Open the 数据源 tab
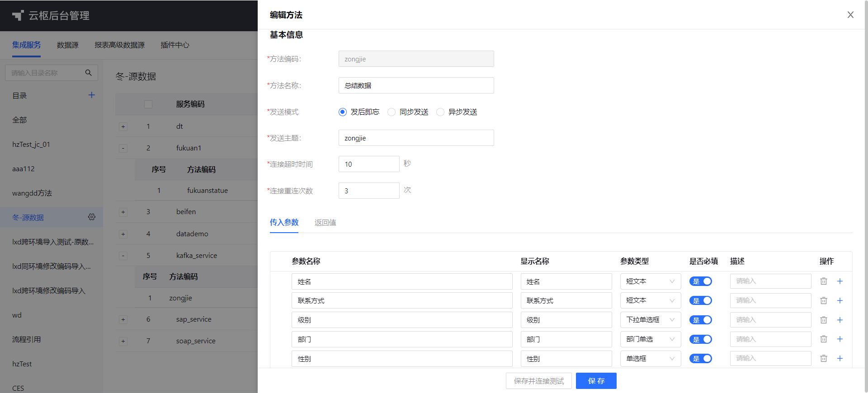This screenshot has height=393, width=868. (x=68, y=45)
